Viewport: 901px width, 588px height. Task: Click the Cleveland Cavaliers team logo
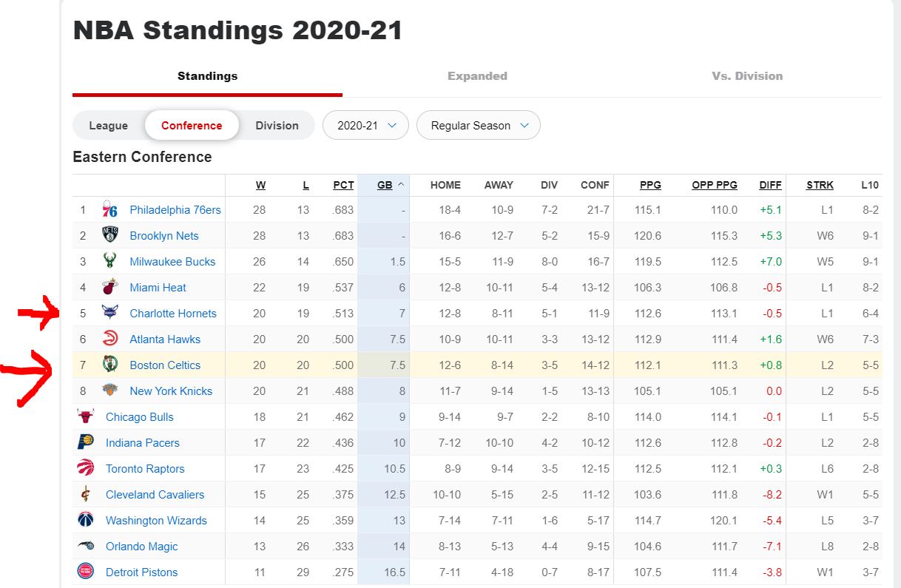pos(86,494)
